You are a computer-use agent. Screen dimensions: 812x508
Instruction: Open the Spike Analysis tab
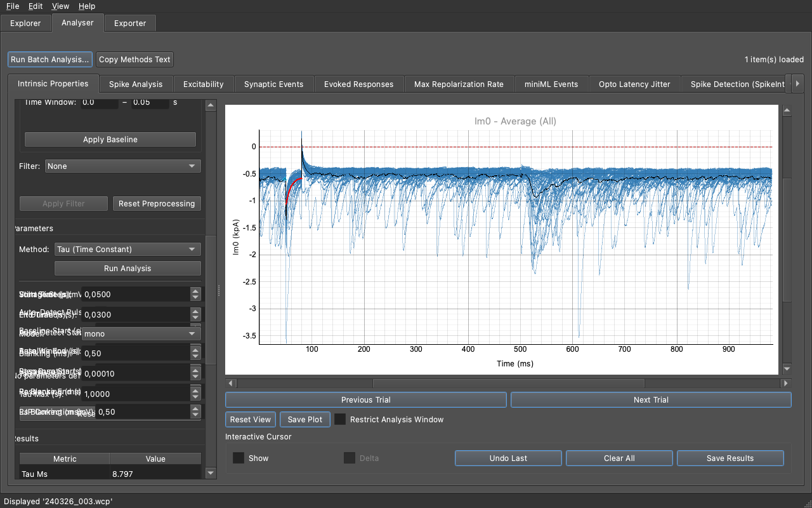click(136, 84)
